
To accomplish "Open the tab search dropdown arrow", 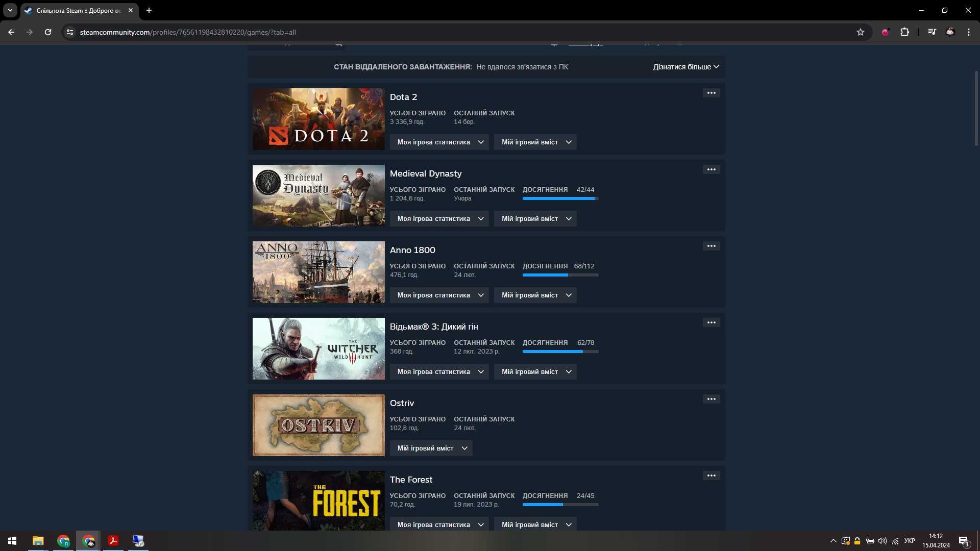I will click(x=10, y=10).
